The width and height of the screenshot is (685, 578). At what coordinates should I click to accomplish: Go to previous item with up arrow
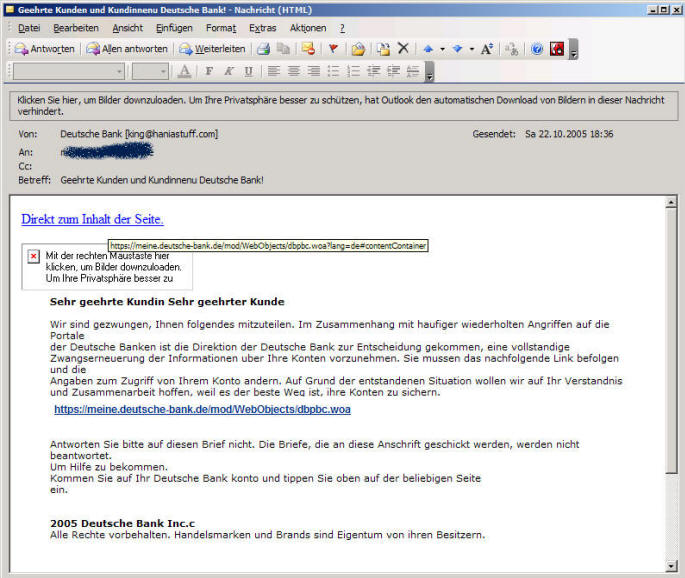coord(428,49)
